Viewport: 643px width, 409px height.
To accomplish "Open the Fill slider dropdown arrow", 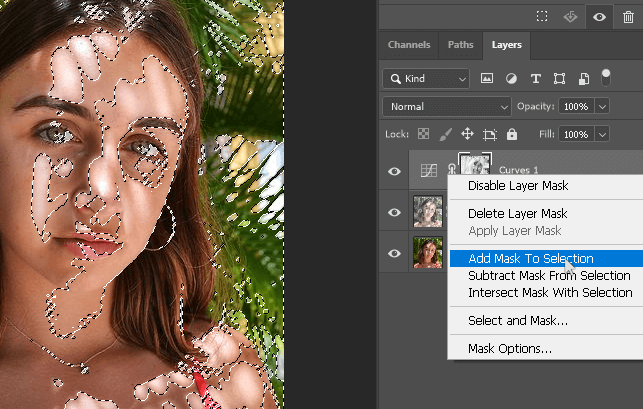I will point(602,134).
